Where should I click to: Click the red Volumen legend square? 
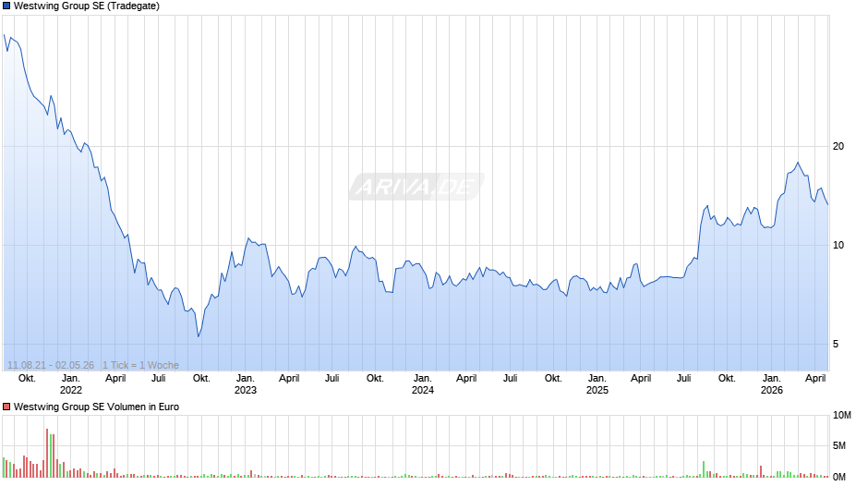pos(6,407)
